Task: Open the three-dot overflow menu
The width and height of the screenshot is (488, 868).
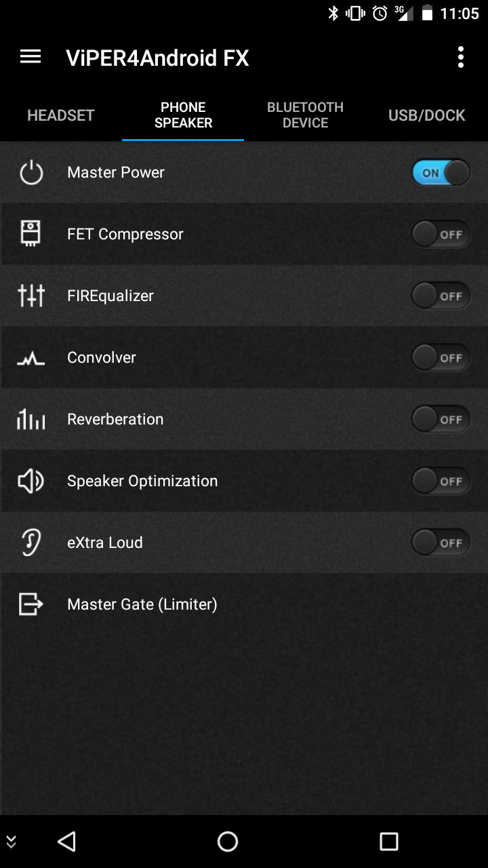Action: click(461, 57)
